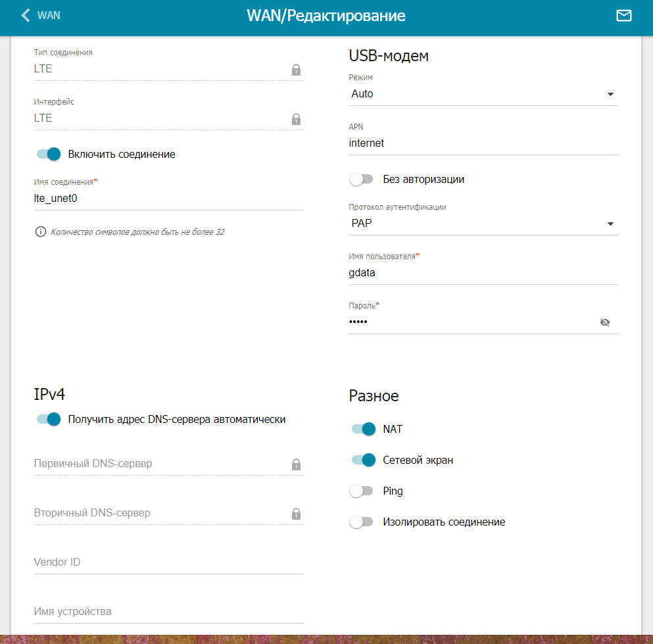Click the Vendor ID input field
The width and height of the screenshot is (653, 644).
tap(168, 562)
